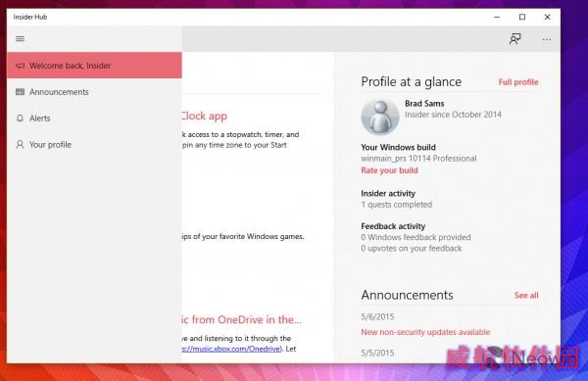Click the megaphone icon beside Welcome back
The height and width of the screenshot is (381, 588).
coord(21,66)
